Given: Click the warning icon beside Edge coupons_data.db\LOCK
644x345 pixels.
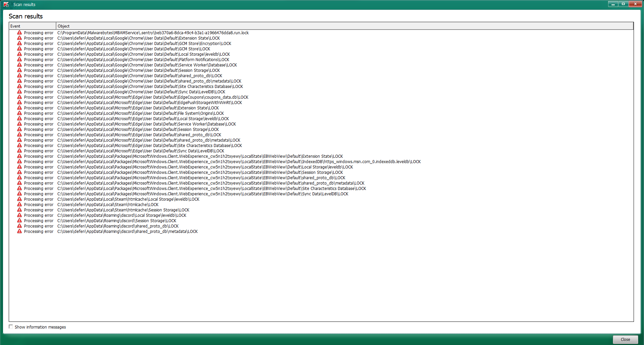Looking at the screenshot, I should [x=19, y=97].
